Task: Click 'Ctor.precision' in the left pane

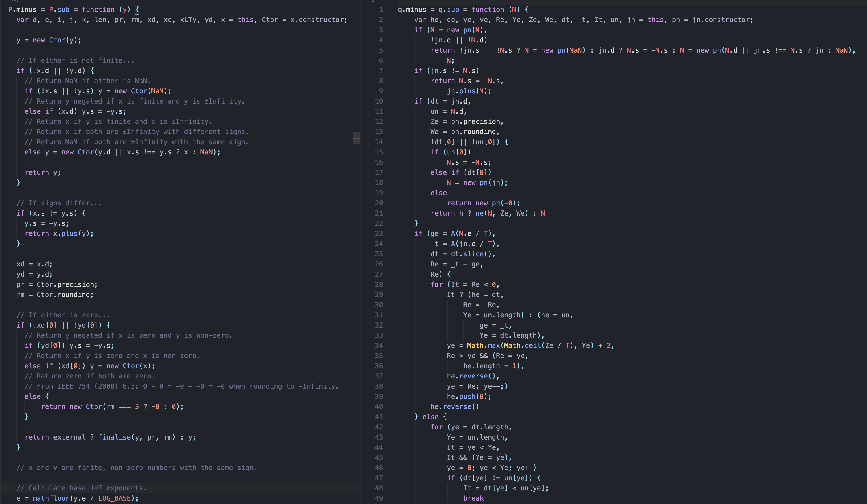Action: 65,285
